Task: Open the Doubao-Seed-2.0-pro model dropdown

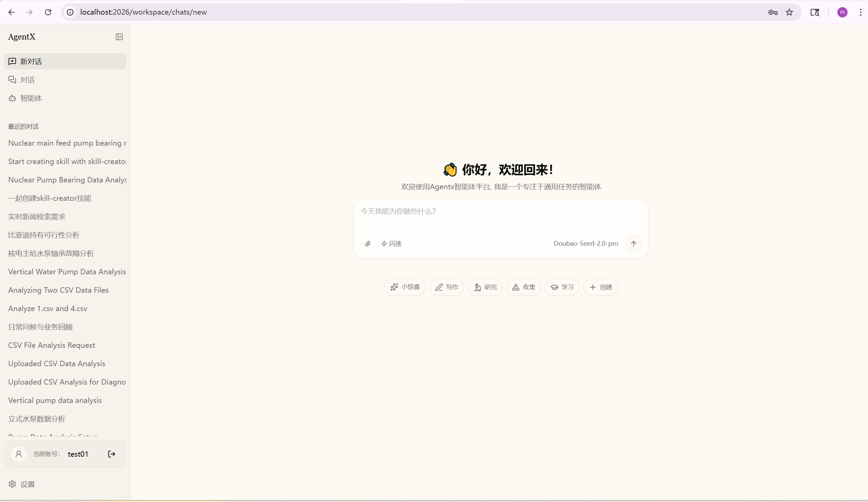Action: 586,243
